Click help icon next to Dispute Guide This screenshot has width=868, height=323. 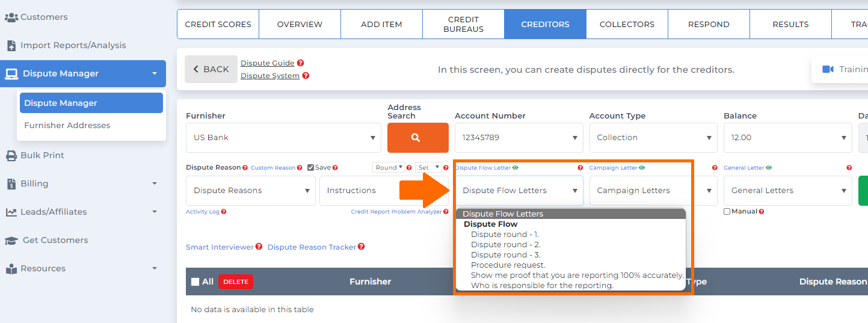pyautogui.click(x=301, y=63)
